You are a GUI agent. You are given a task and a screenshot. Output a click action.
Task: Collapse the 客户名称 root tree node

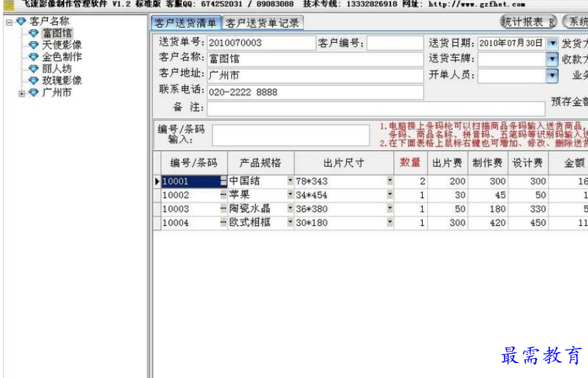pos(9,22)
